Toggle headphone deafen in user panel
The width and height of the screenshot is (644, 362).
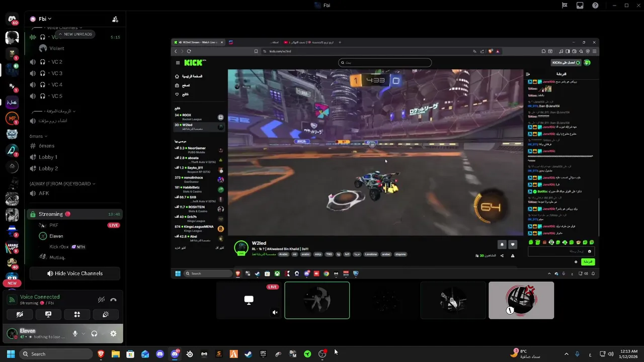[x=94, y=333]
